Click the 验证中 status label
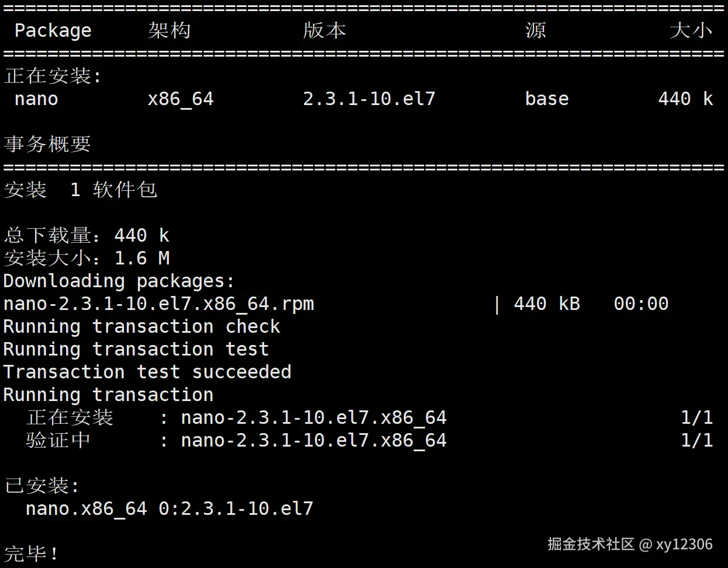 coord(58,440)
